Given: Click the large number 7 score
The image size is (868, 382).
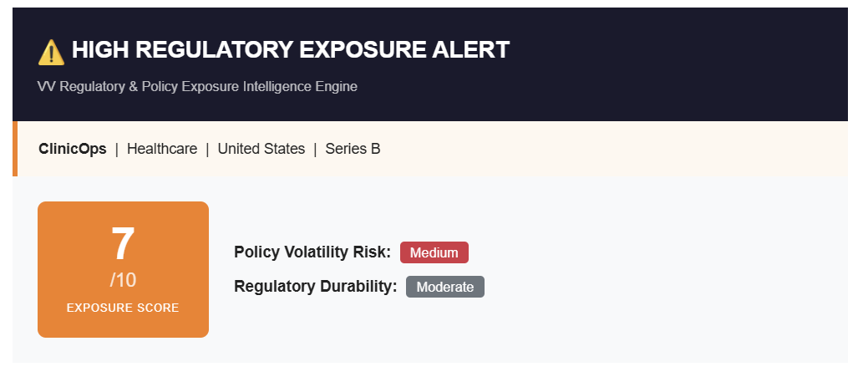Looking at the screenshot, I should (123, 245).
